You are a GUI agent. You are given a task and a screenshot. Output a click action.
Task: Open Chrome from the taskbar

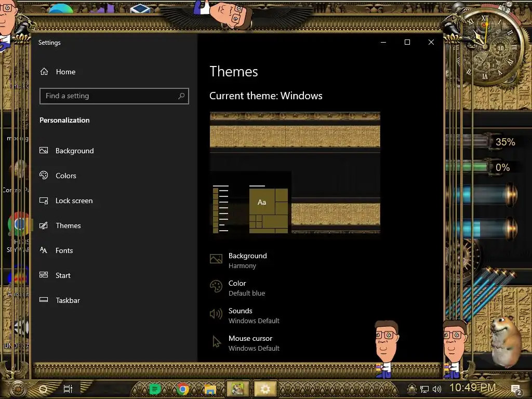[182, 389]
